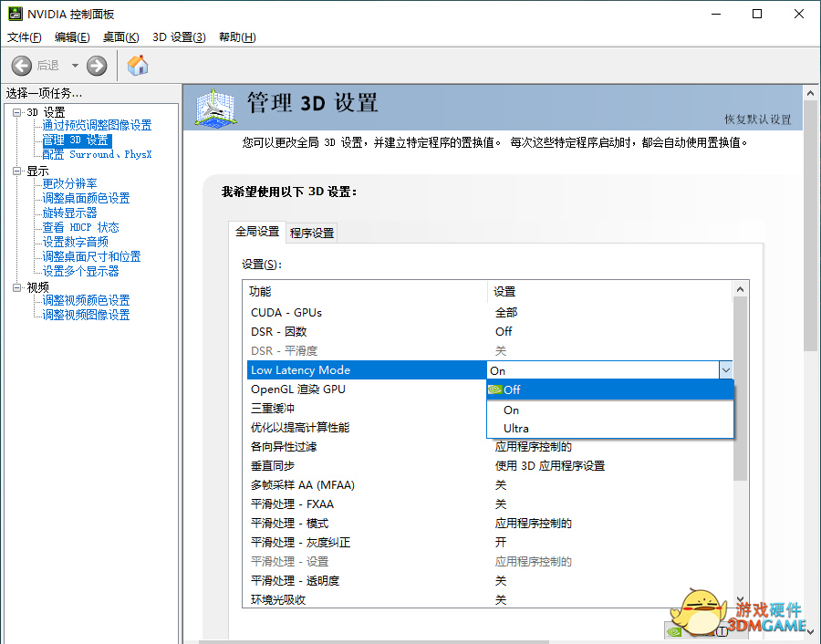Open 调整视频颜色设置 task
821x644 pixels.
(x=86, y=300)
